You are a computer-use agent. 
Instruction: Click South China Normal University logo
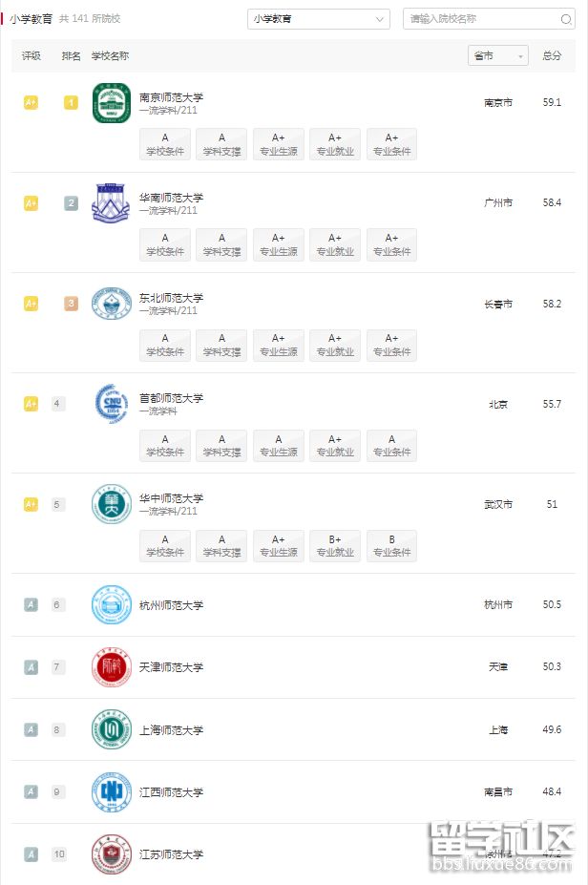click(111, 203)
